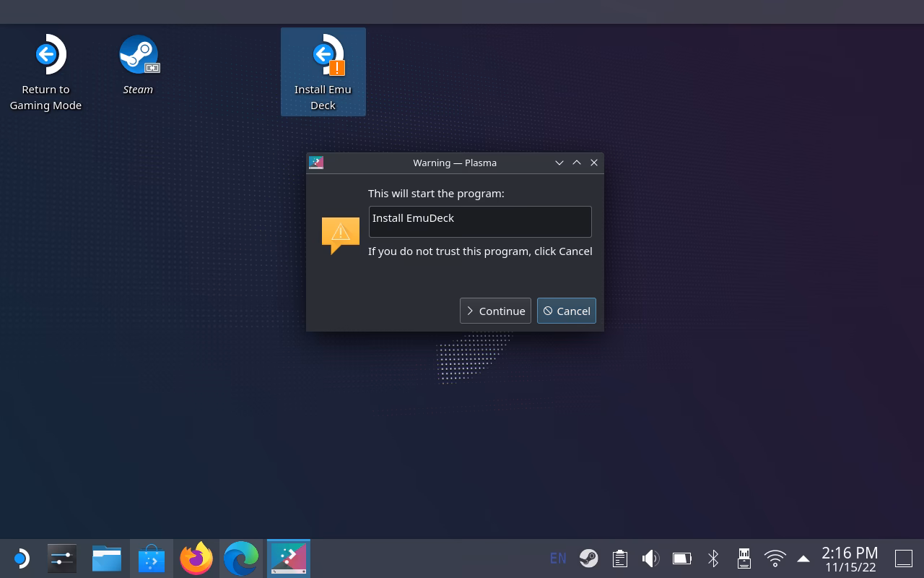This screenshot has height=578, width=924.
Task: Open the Steam tray icon
Action: coord(589,558)
